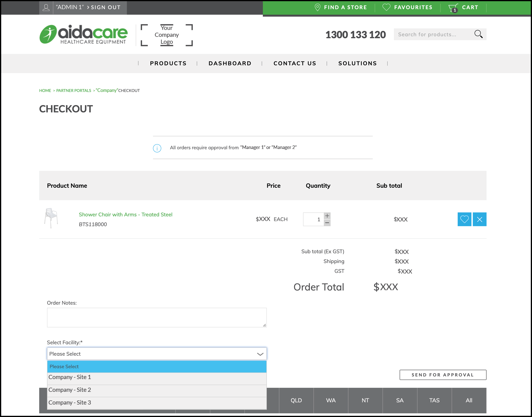Open the Select Facility dropdown chevron

pos(260,354)
